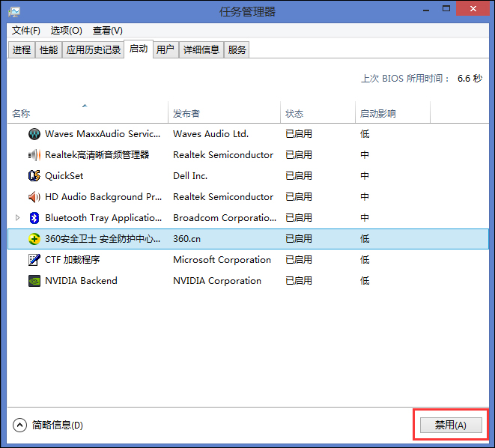Image resolution: width=495 pixels, height=448 pixels.
Task: Select the HD Audio Background Pr... entry
Action: click(x=103, y=197)
